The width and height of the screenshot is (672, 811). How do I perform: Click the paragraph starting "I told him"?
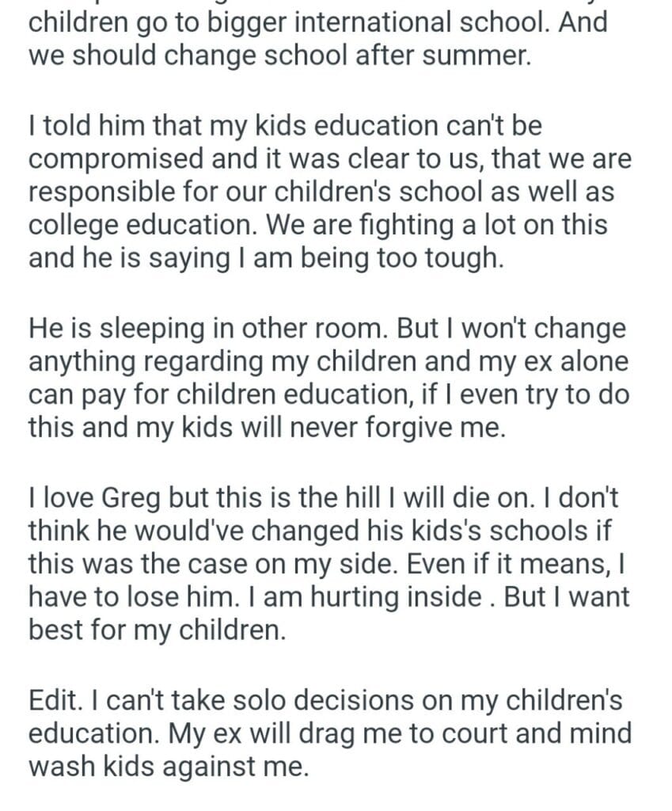point(329,192)
